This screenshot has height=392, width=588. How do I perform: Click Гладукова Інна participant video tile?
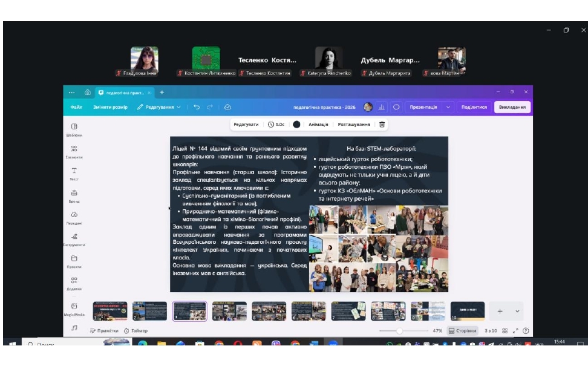[x=145, y=60]
